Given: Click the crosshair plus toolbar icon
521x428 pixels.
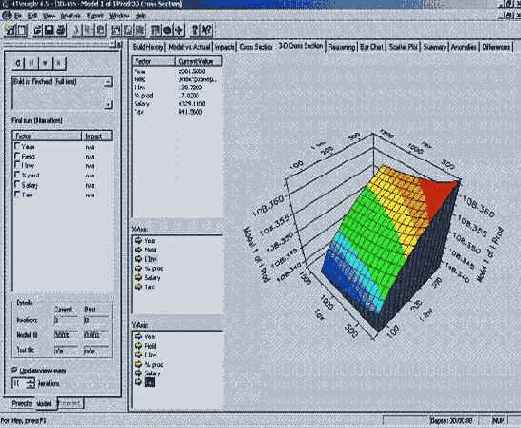Looking at the screenshot, I should [x=179, y=30].
